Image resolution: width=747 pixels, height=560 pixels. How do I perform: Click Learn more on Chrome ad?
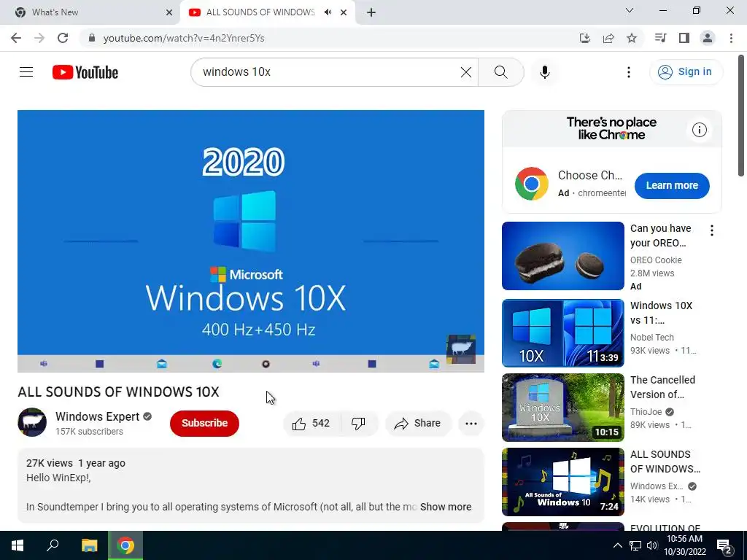tap(672, 186)
